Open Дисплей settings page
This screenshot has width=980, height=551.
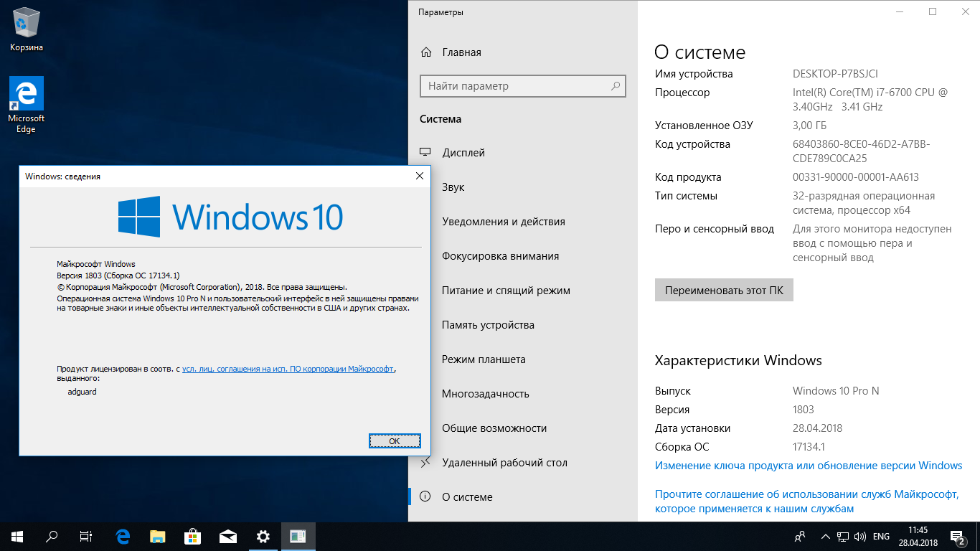click(x=522, y=153)
